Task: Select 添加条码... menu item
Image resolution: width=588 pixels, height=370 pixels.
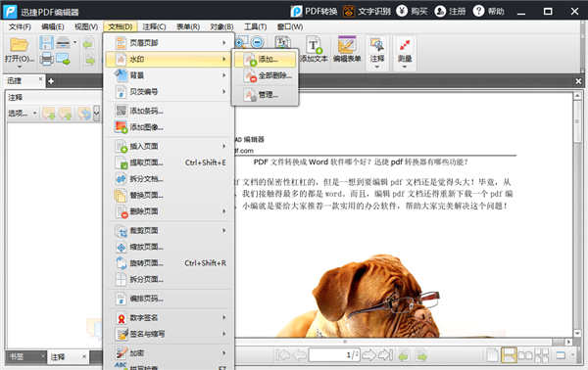Action: click(168, 111)
